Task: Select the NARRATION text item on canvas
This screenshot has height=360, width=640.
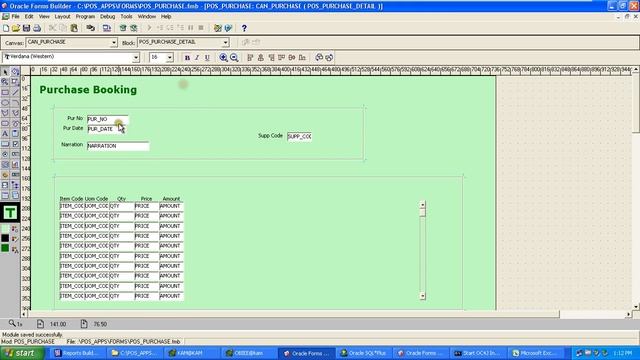Action: (x=118, y=146)
